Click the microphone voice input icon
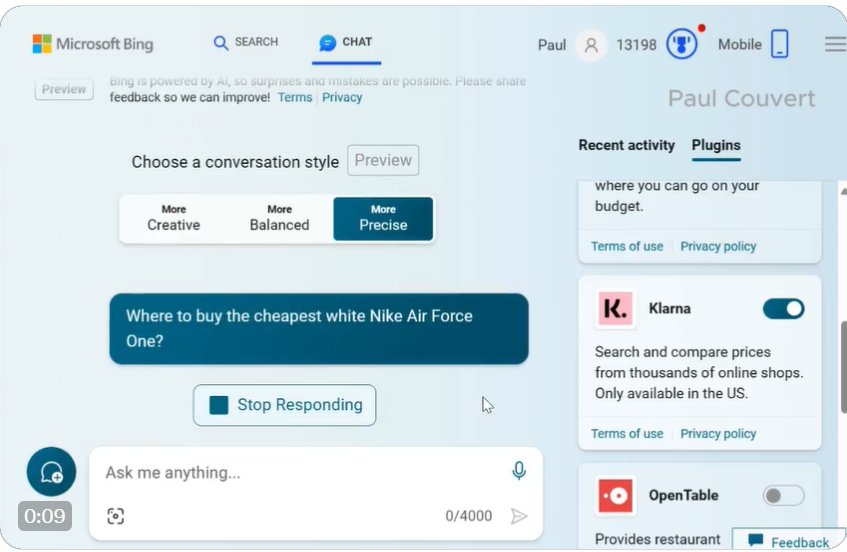Screen dimensions: 847x552 [518, 471]
